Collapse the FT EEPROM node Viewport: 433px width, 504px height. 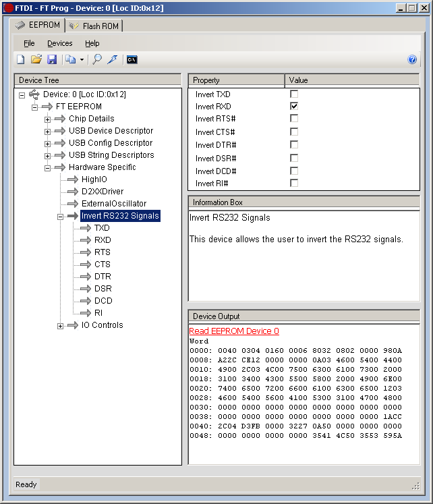pyautogui.click(x=34, y=107)
